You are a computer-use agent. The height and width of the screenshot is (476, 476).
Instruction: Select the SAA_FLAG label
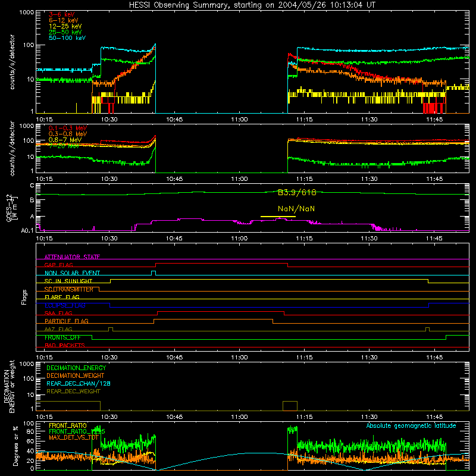pyautogui.click(x=58, y=313)
